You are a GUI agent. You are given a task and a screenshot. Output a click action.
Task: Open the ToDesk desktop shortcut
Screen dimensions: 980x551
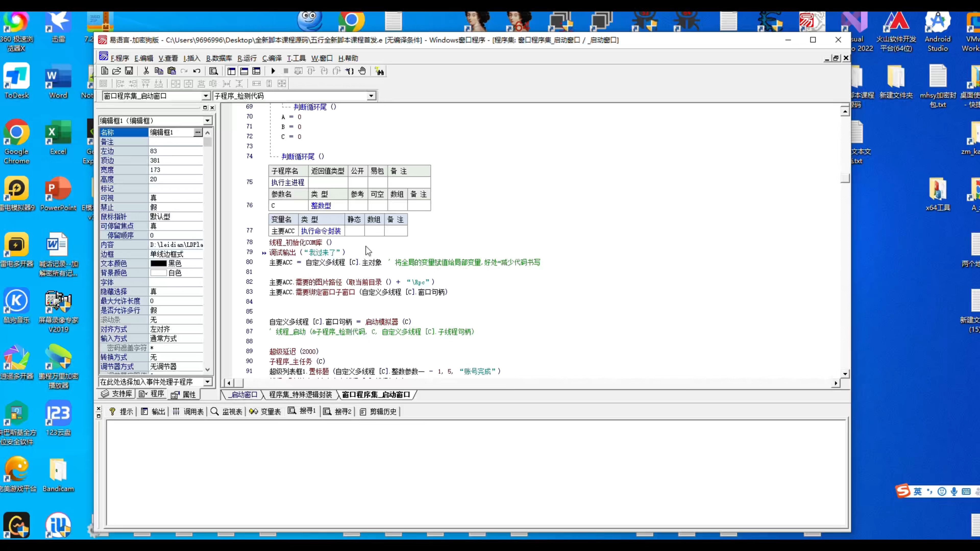coord(16,81)
